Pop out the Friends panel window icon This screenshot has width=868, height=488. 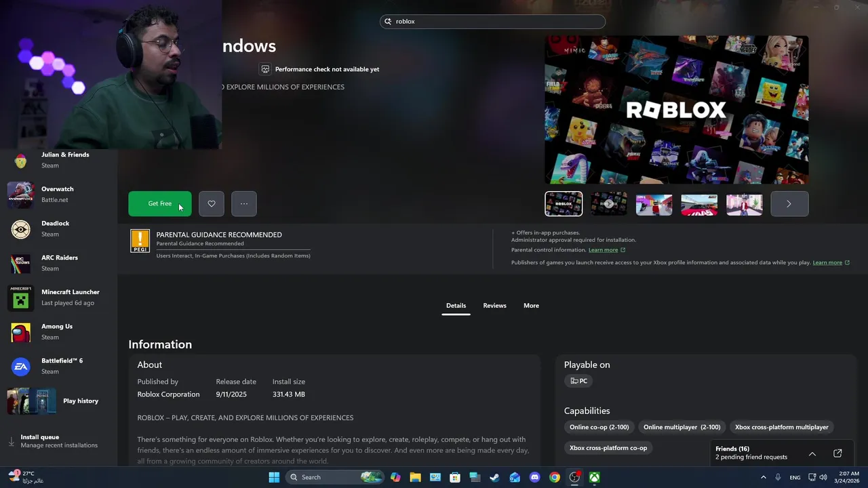coord(837,453)
